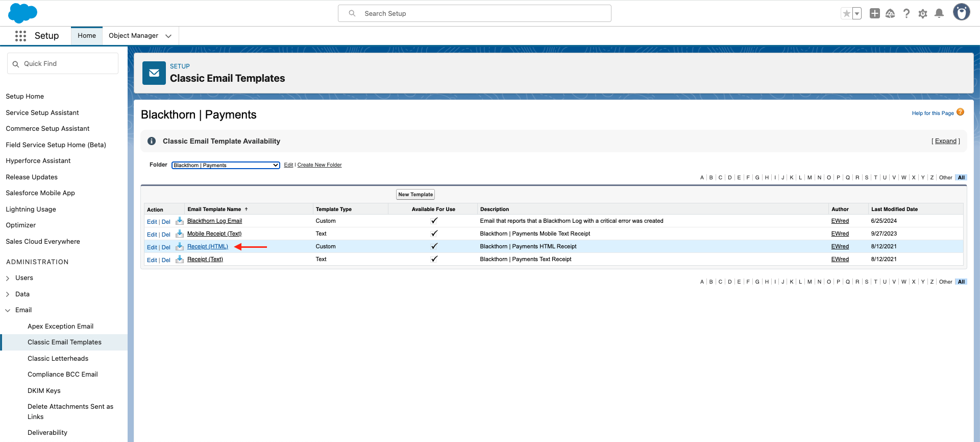Click into the Quick Find box
Image resolution: width=980 pixels, height=442 pixels.
click(63, 64)
